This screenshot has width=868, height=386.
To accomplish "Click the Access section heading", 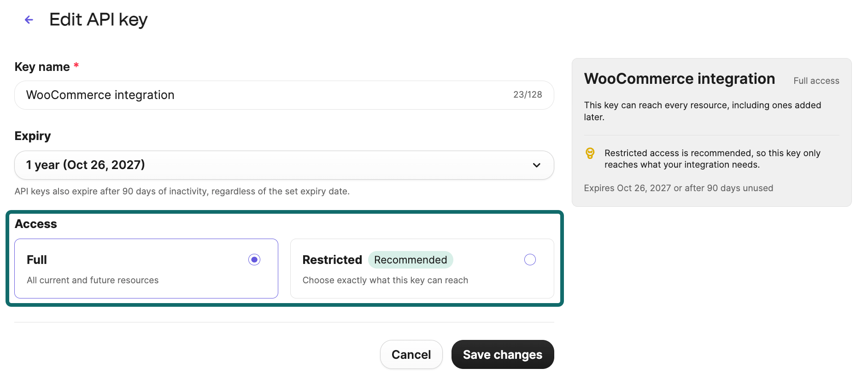I will [36, 224].
